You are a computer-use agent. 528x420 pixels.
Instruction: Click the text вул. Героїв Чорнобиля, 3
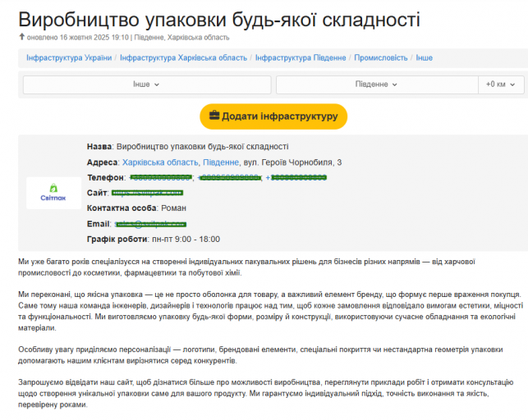[x=292, y=162]
